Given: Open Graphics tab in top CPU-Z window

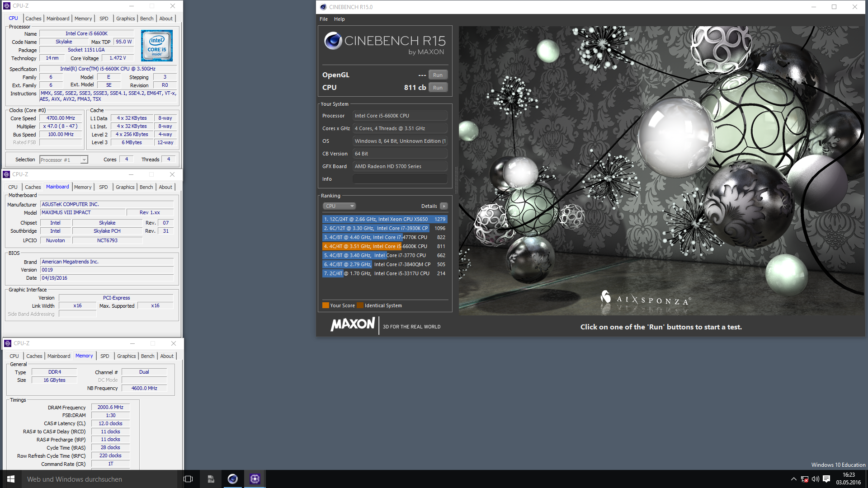Looking at the screenshot, I should click(x=126, y=19).
